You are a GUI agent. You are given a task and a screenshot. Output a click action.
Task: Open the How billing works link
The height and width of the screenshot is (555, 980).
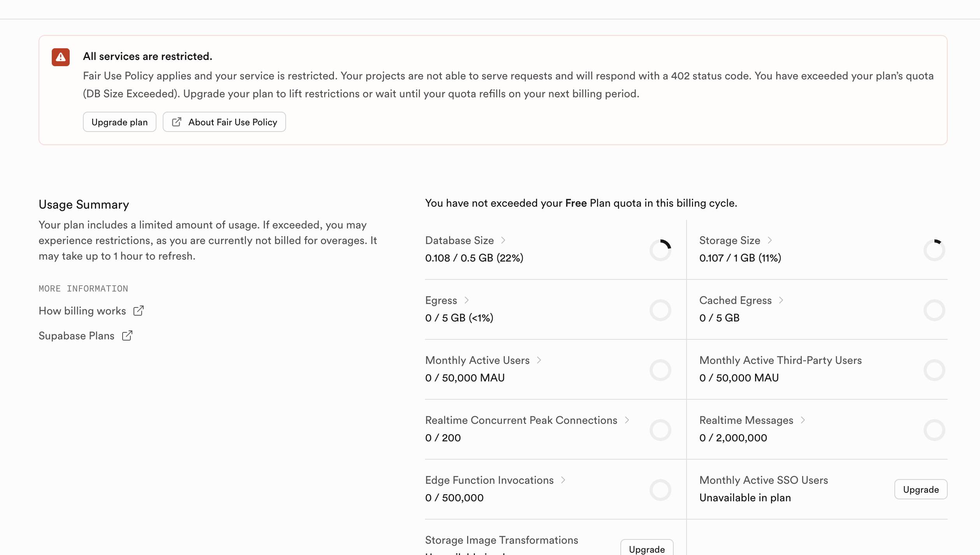pyautogui.click(x=83, y=311)
